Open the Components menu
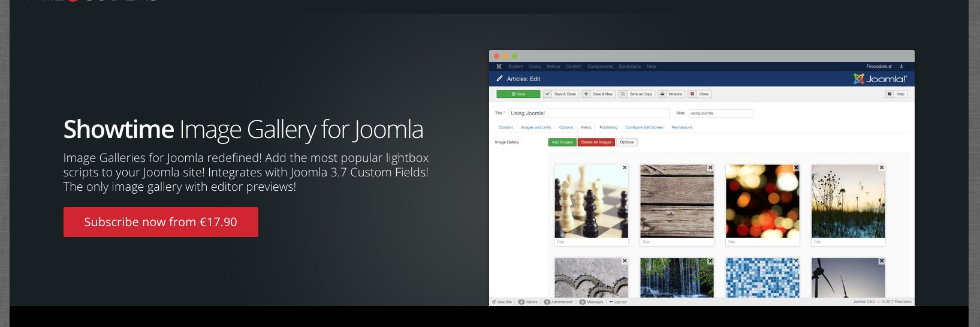This screenshot has height=327, width=980. pos(600,67)
